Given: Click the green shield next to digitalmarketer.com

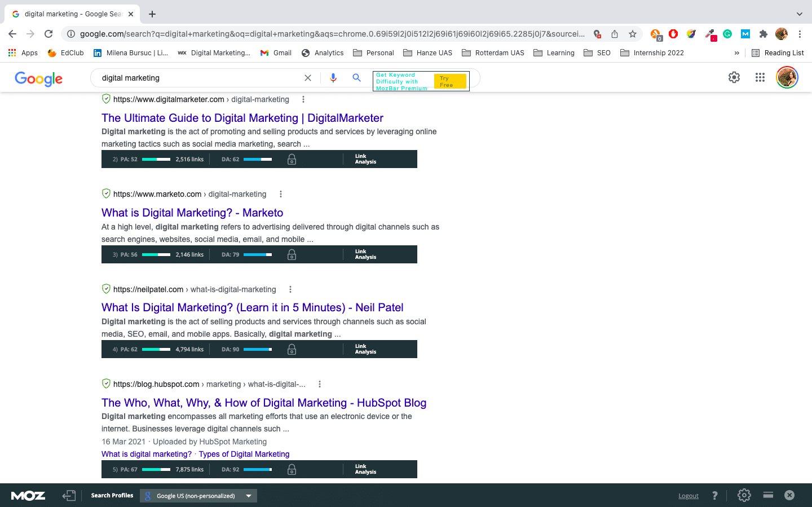Looking at the screenshot, I should tap(106, 99).
